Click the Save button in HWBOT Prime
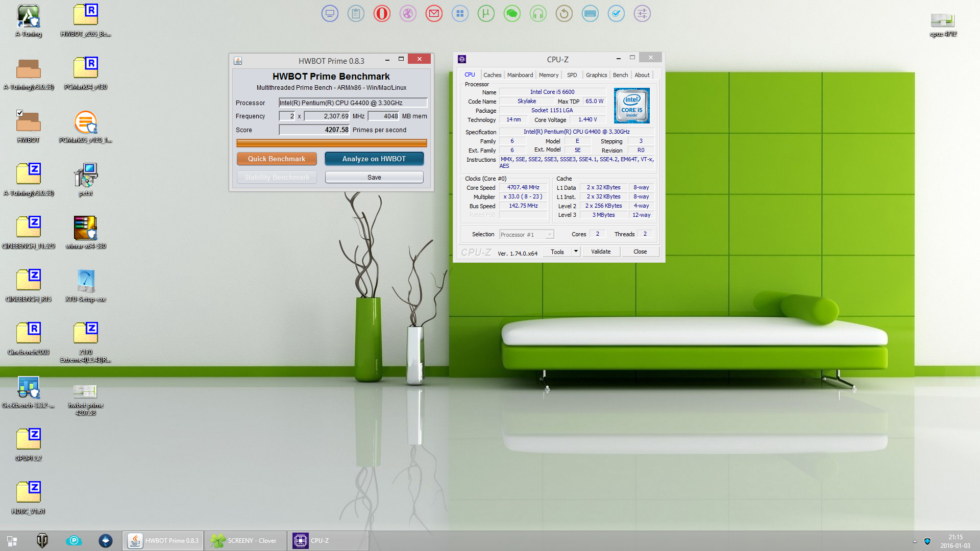 coord(374,177)
